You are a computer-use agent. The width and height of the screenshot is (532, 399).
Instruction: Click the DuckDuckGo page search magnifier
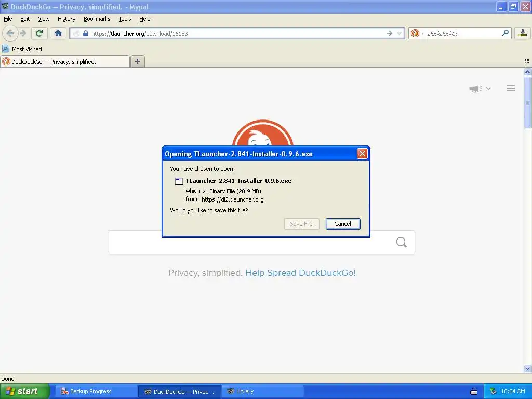(401, 242)
